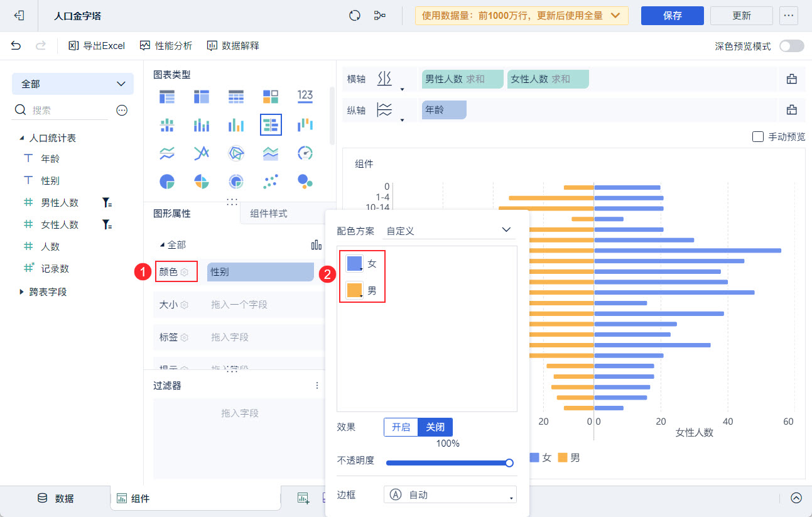This screenshot has height=517, width=812.
Task: Click the horizontal axis clear icon at row end
Action: tap(791, 79)
